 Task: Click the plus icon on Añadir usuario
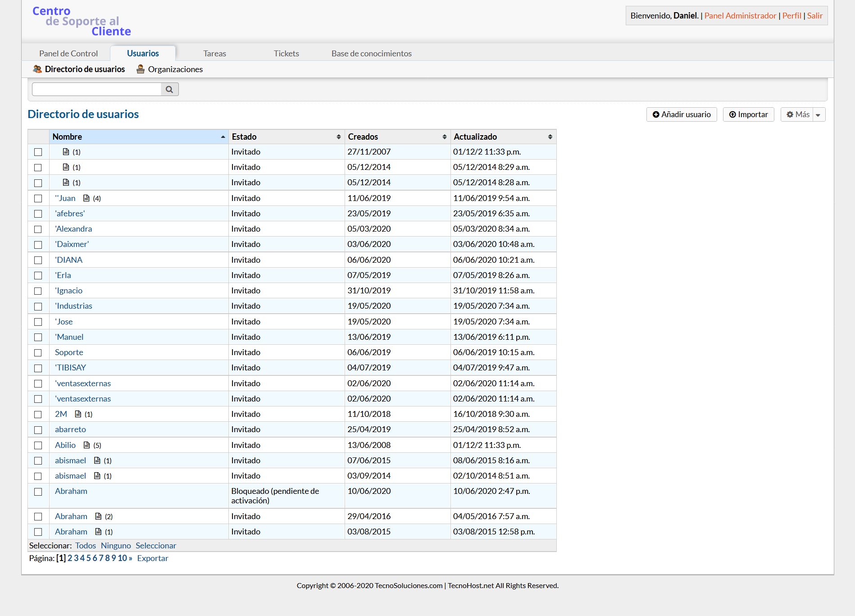coord(656,114)
